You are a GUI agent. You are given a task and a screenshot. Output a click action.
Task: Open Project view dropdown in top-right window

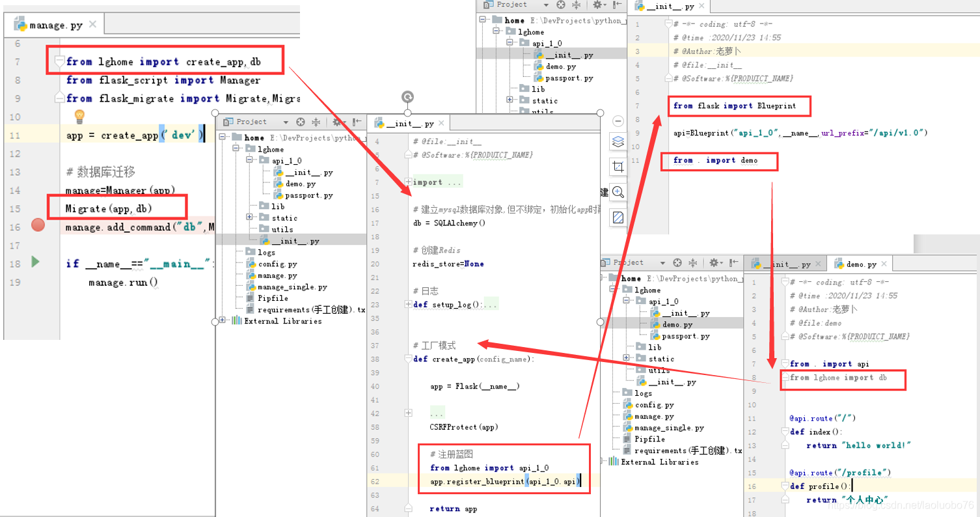click(545, 5)
